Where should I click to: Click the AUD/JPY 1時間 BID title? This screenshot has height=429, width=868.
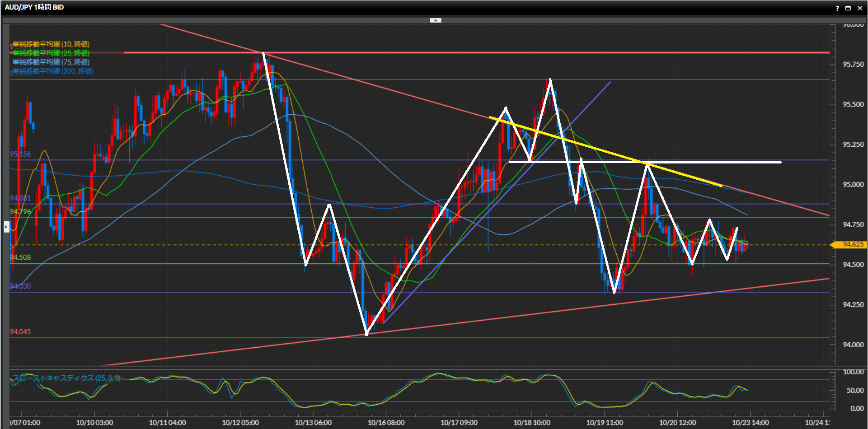(x=34, y=7)
